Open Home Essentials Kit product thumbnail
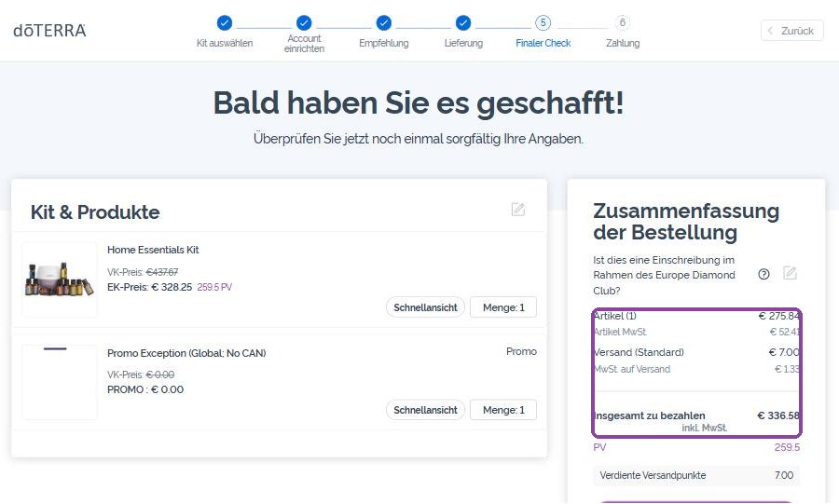Screen dimensions: 839x504 pyautogui.click(x=60, y=279)
